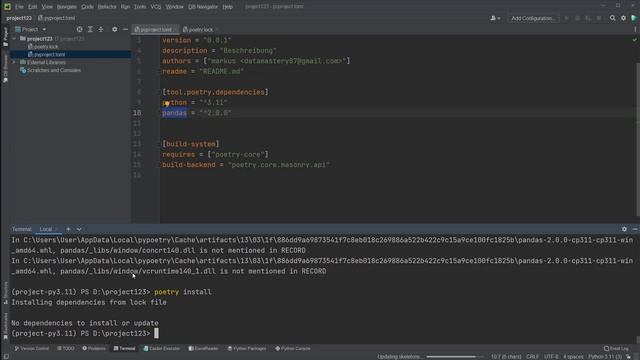Open the Tools menu
The height and width of the screenshot is (360, 640).
pos(140,7)
